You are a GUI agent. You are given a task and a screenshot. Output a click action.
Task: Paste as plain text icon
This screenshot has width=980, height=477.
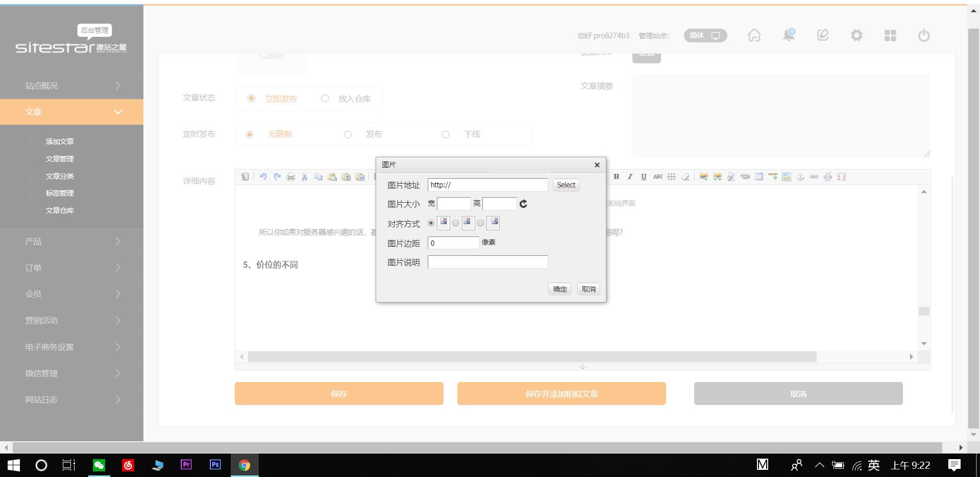(x=346, y=177)
